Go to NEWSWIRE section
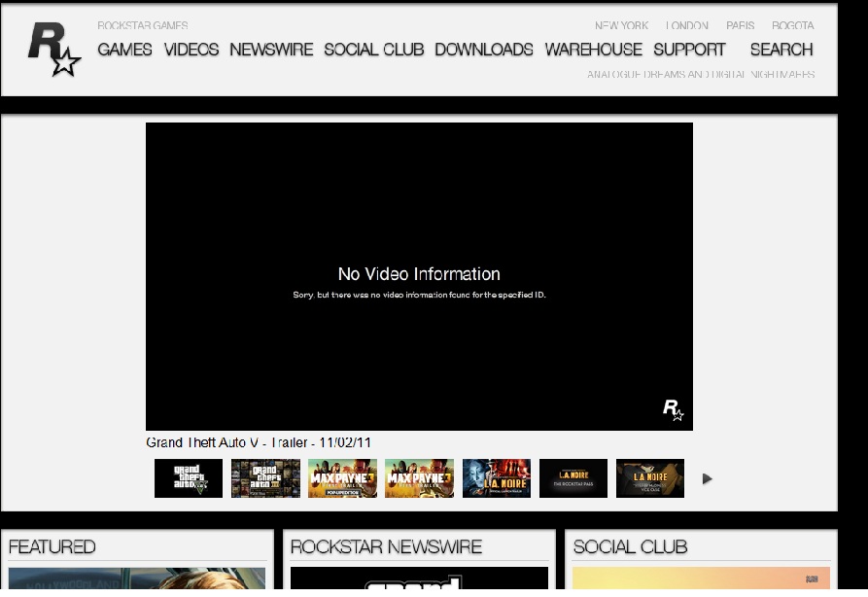The height and width of the screenshot is (597, 868). point(271,50)
